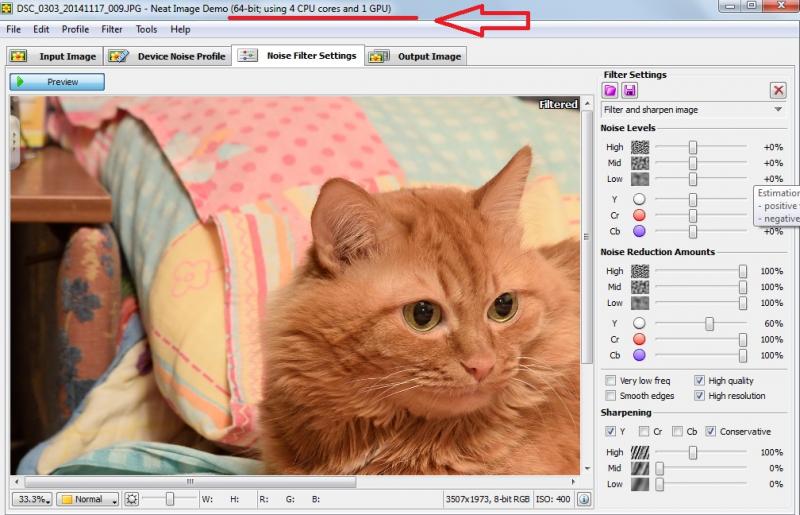Click the Low noise level pattern icon

click(x=640, y=179)
